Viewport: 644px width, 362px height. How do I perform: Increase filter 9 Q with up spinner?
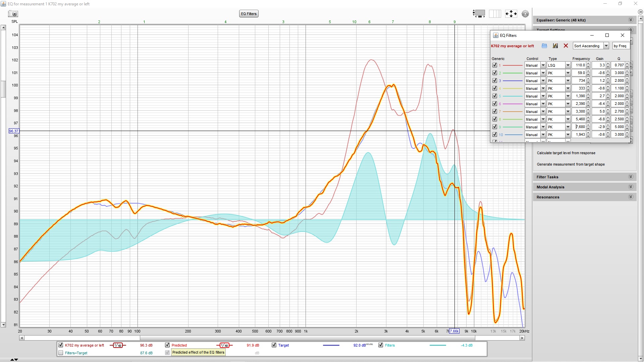tap(627, 125)
